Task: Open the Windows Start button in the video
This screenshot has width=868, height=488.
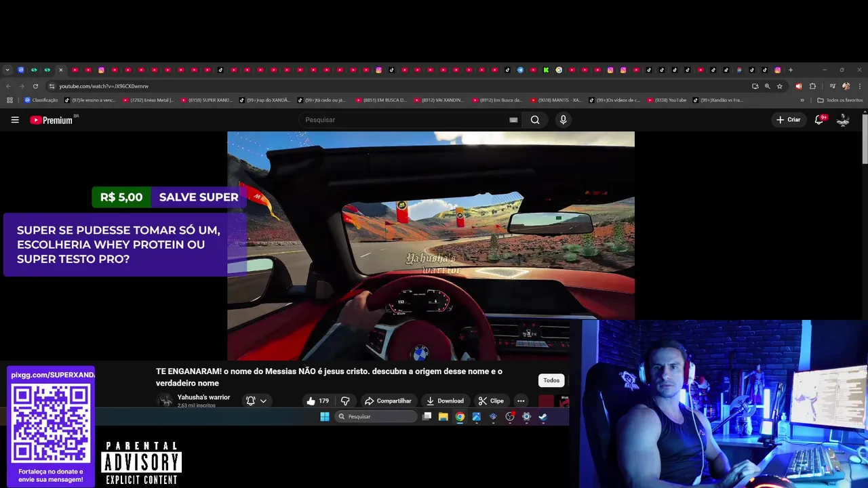Action: point(324,417)
